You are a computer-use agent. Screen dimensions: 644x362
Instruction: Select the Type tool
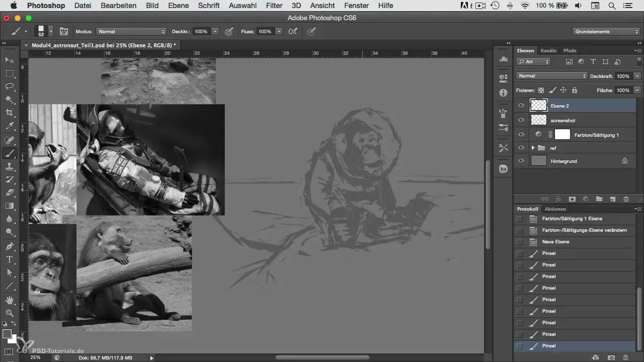[10, 259]
